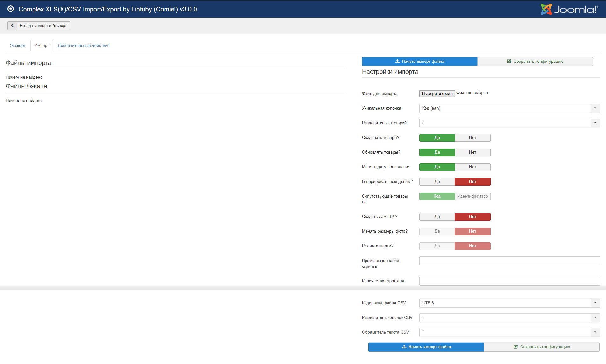
Task: Click the top 'Сохранить конфигурацию' edit button
Action: coord(535,62)
